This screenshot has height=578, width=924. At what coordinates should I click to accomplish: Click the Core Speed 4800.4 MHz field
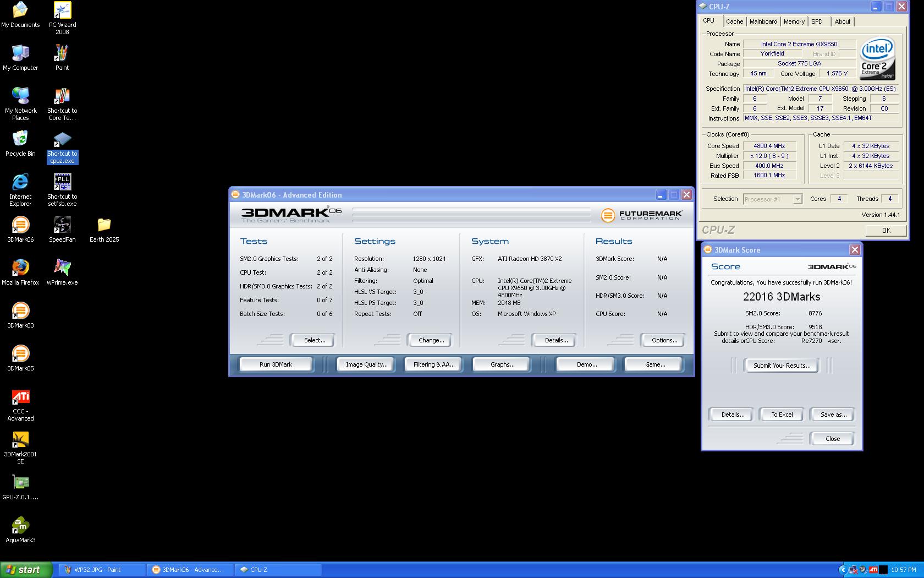(x=769, y=146)
